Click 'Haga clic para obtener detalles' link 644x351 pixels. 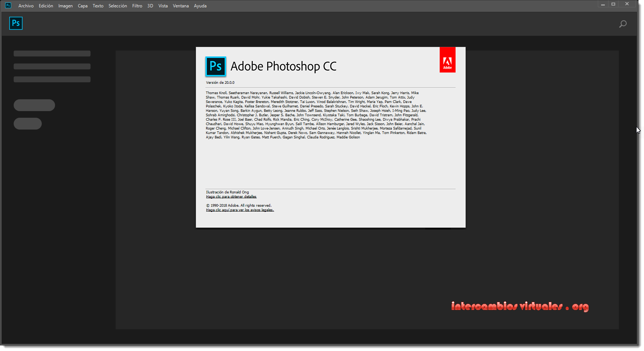(231, 197)
